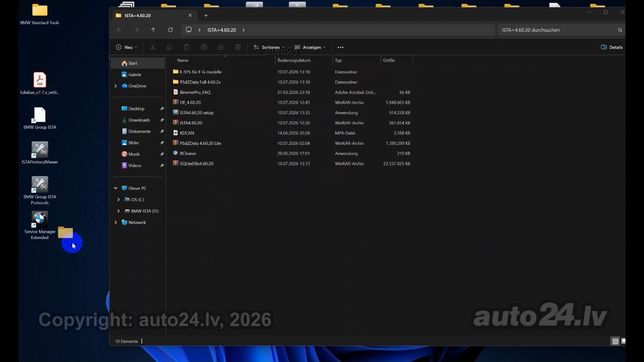Select BMW Group ISTA Protocols shortcut
This screenshot has height=362, width=644.
pyautogui.click(x=40, y=191)
